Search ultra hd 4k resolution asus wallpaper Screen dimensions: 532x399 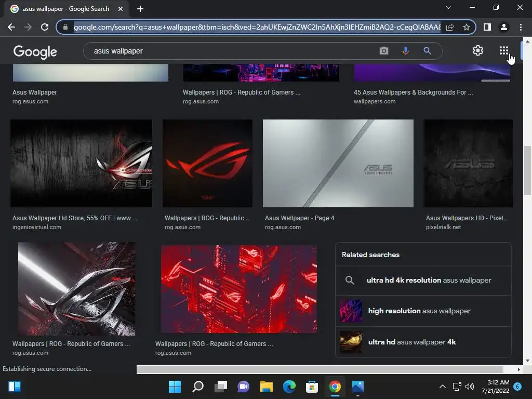point(423,280)
